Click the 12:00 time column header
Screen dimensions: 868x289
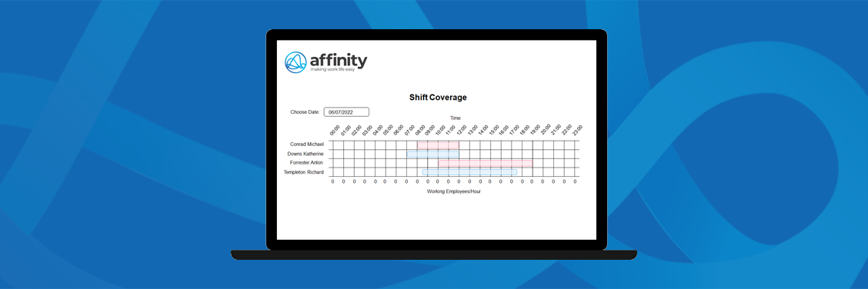coord(462,131)
